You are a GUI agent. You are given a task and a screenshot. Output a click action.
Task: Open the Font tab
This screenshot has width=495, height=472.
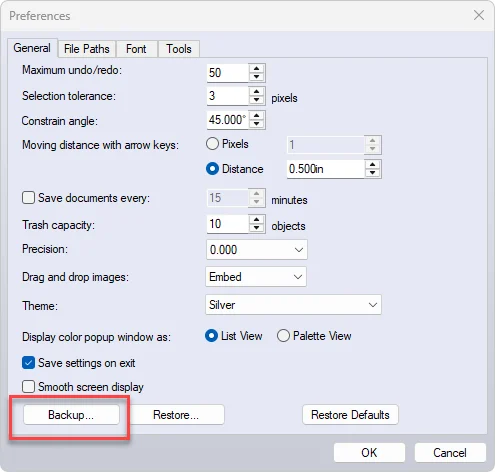tap(136, 49)
